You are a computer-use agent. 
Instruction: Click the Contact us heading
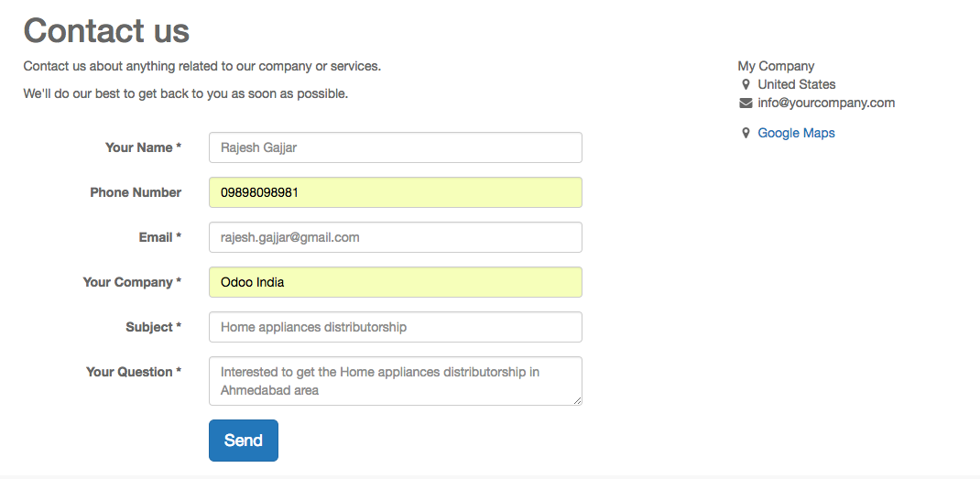[x=106, y=30]
